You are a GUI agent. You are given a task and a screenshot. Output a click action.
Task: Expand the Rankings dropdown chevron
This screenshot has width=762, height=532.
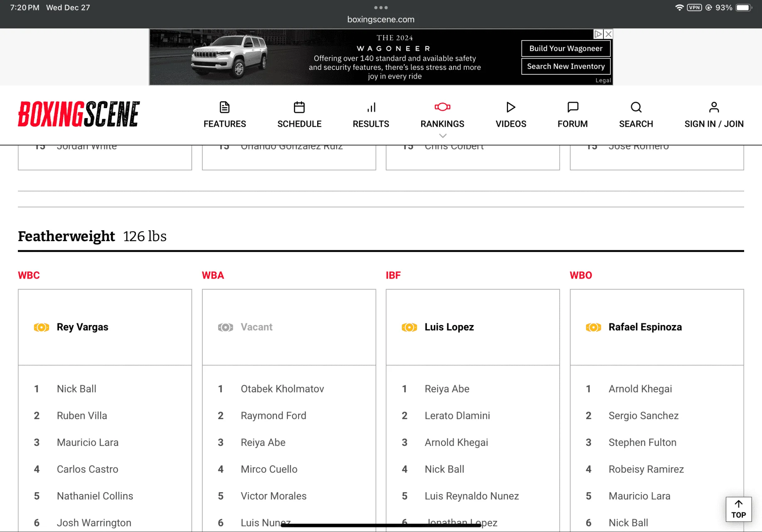[x=443, y=136]
